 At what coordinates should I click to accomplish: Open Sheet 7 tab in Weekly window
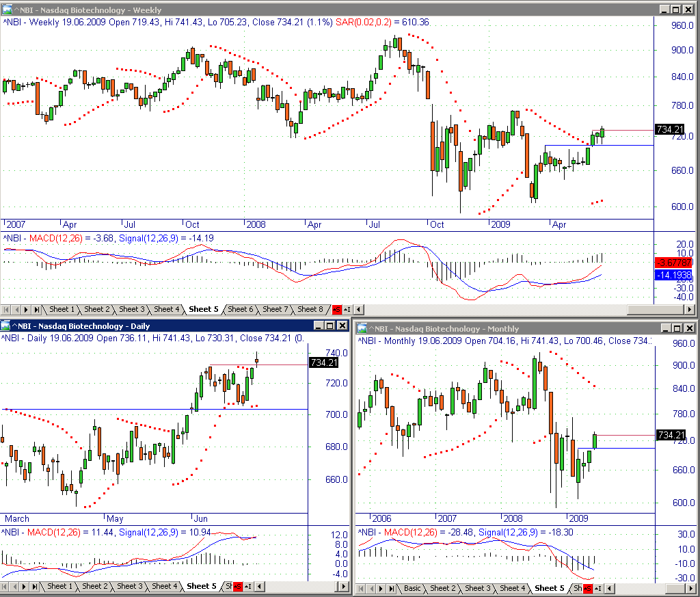(x=275, y=309)
